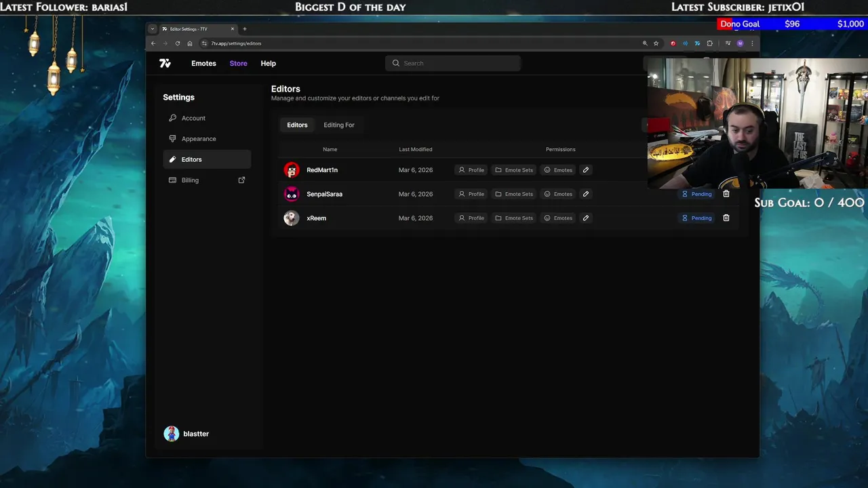Click the blastter avatar image
This screenshot has width=868, height=488.
tap(172, 434)
